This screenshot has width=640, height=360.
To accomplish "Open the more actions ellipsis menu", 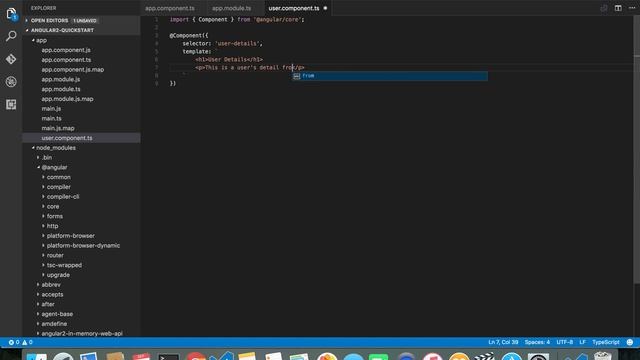I will 632,8.
